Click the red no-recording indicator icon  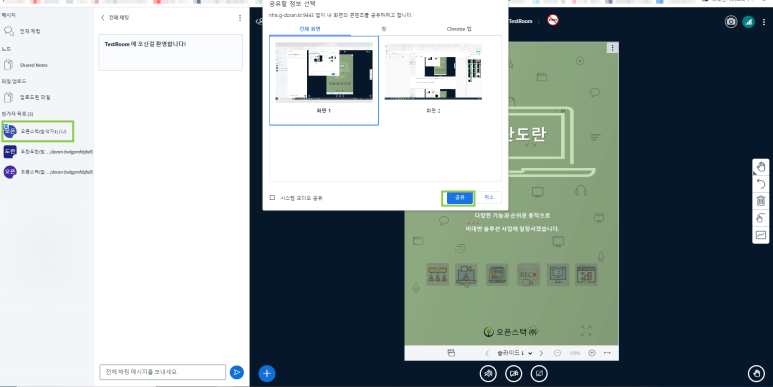(x=553, y=20)
